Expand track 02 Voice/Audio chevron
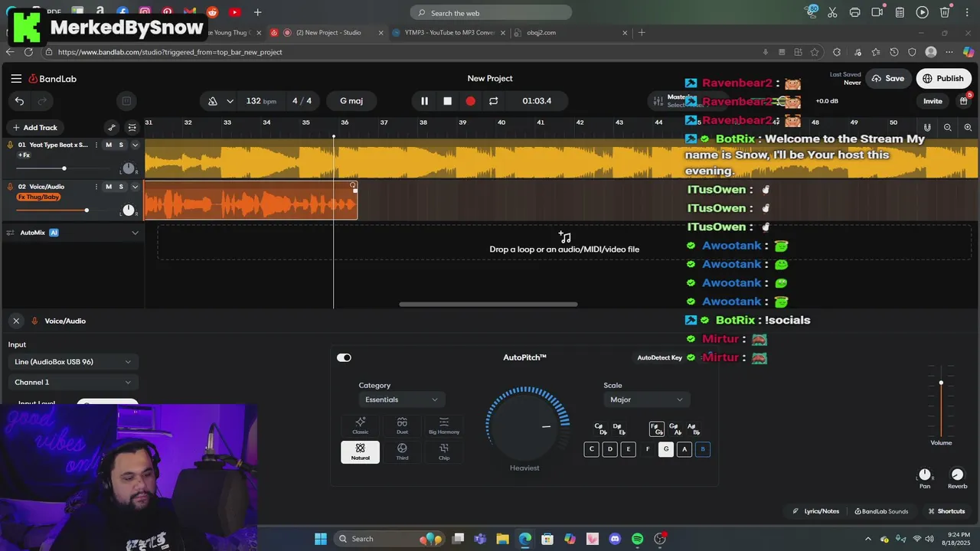The height and width of the screenshot is (551, 980). [135, 187]
